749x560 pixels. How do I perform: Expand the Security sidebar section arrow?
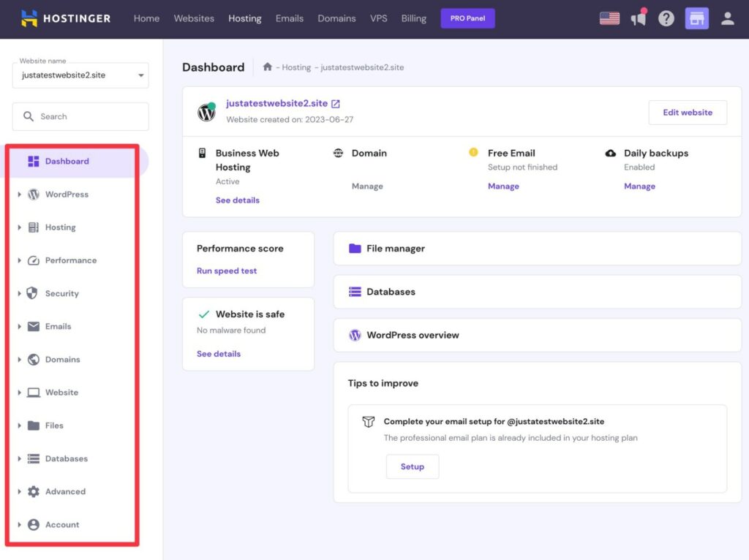tap(19, 293)
